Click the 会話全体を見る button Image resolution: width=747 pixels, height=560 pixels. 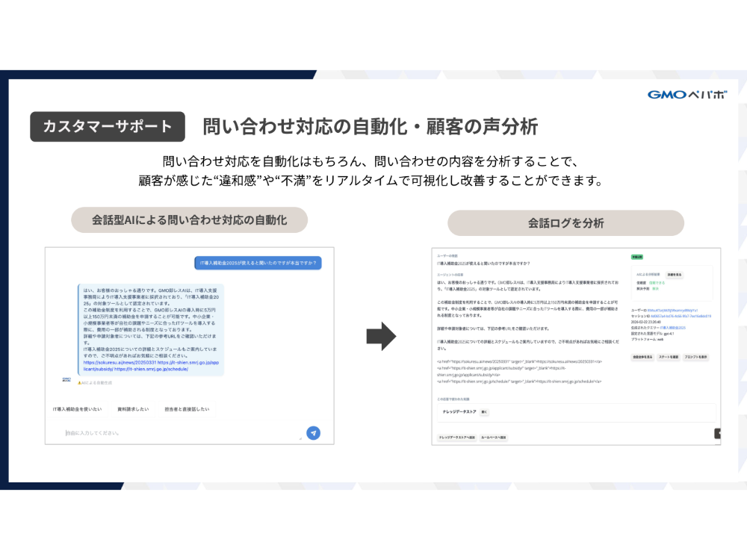(x=642, y=357)
